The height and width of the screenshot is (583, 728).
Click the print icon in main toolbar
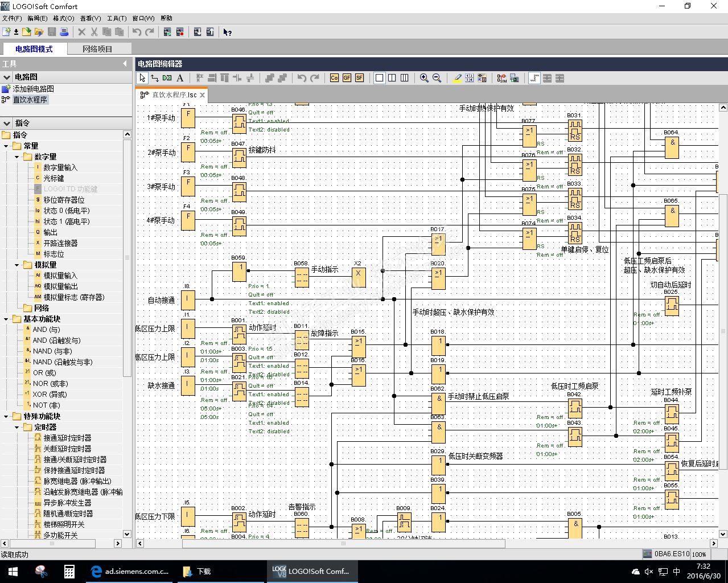point(64,32)
